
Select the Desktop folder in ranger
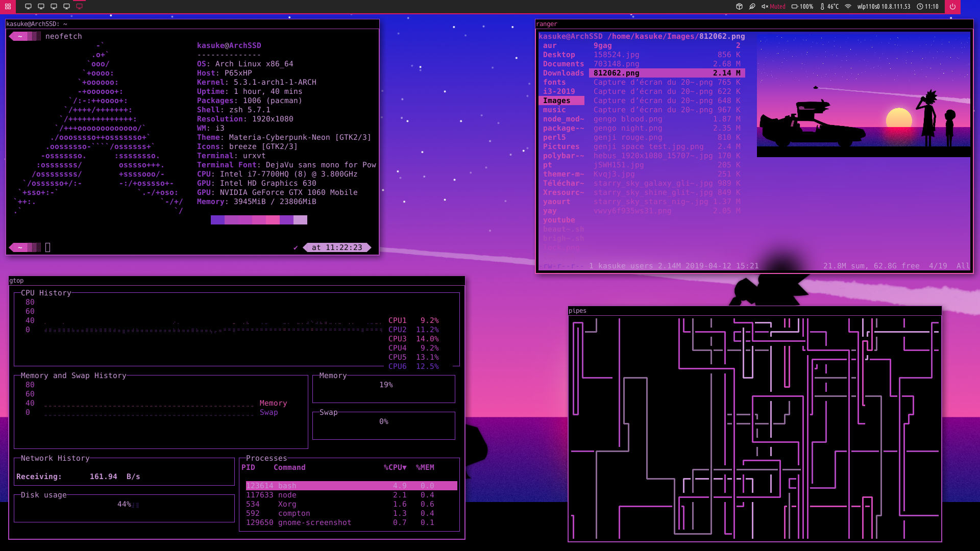pyautogui.click(x=559, y=55)
